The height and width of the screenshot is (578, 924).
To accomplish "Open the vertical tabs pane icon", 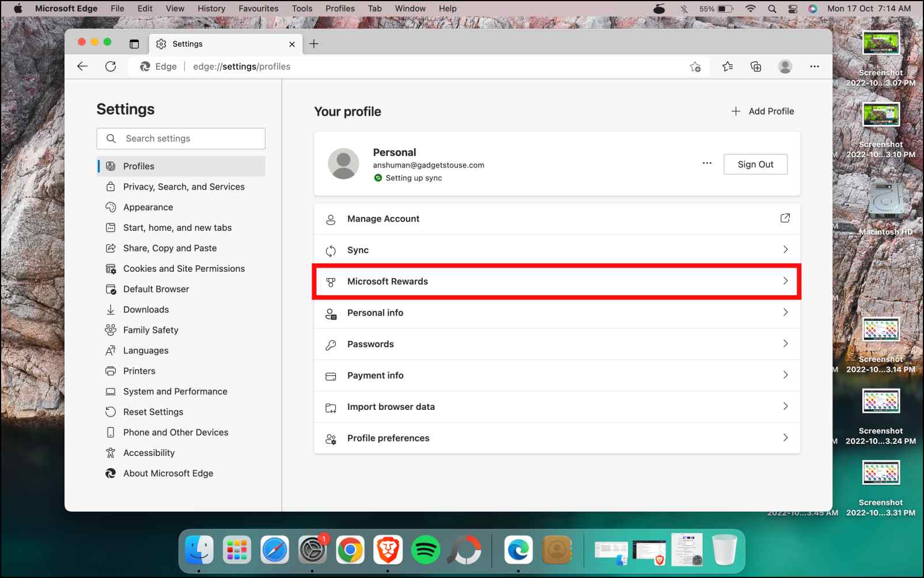I will [134, 44].
